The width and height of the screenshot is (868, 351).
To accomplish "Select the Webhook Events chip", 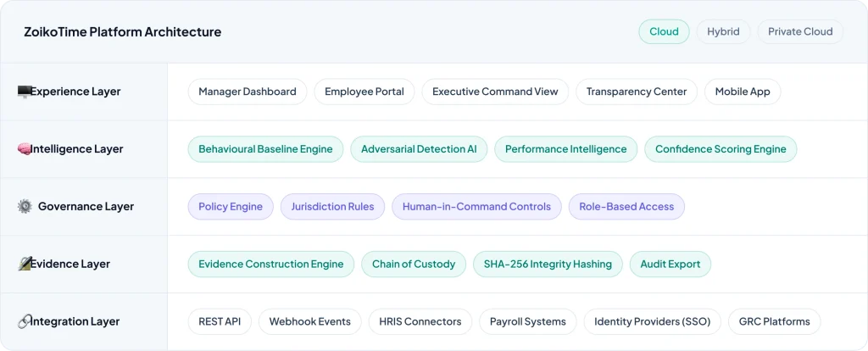I will coord(310,321).
